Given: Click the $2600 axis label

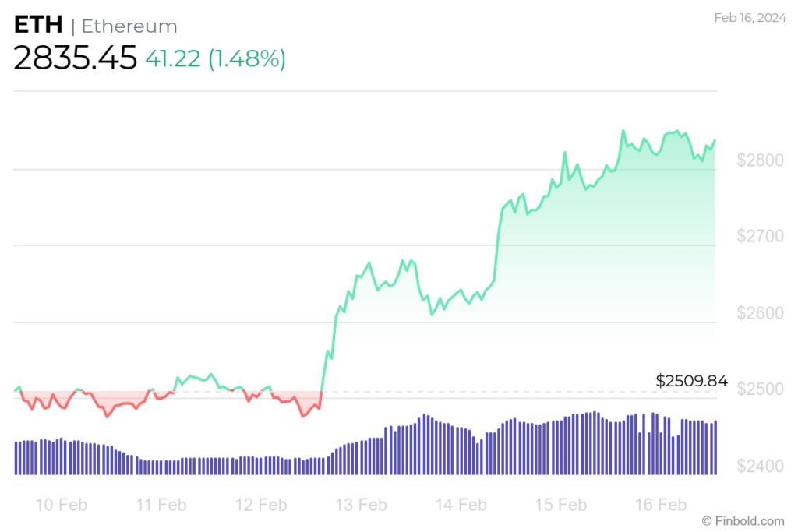Looking at the screenshot, I should (761, 313).
